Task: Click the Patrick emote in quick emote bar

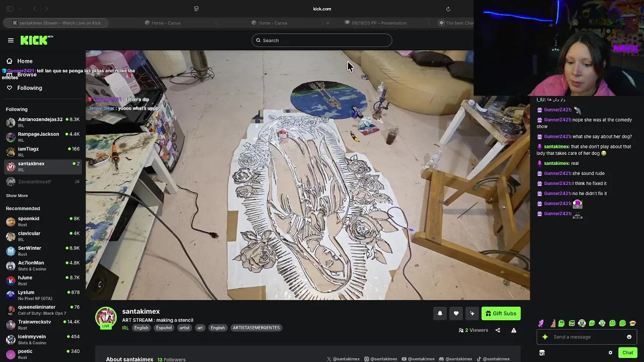Action: (553, 323)
